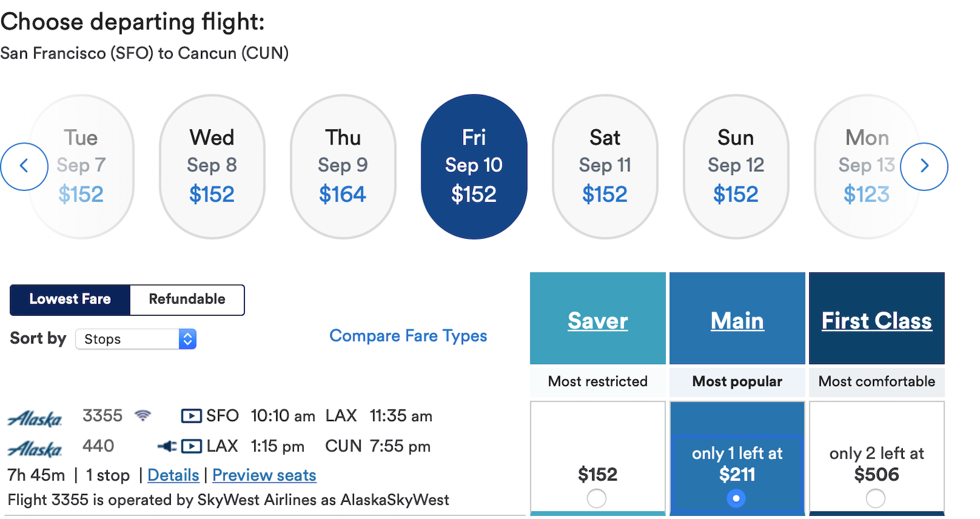
Task: Click the Alaska logo for flight 440
Action: [x=35, y=449]
